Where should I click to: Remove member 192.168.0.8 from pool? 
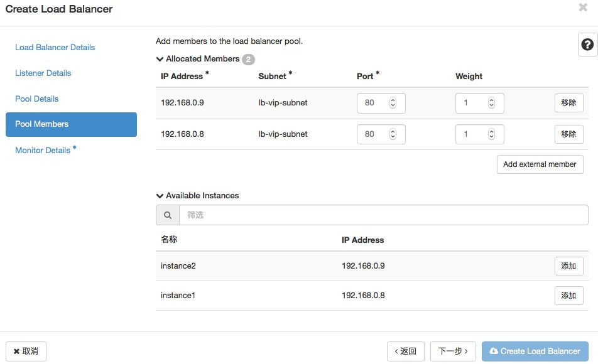coord(568,134)
